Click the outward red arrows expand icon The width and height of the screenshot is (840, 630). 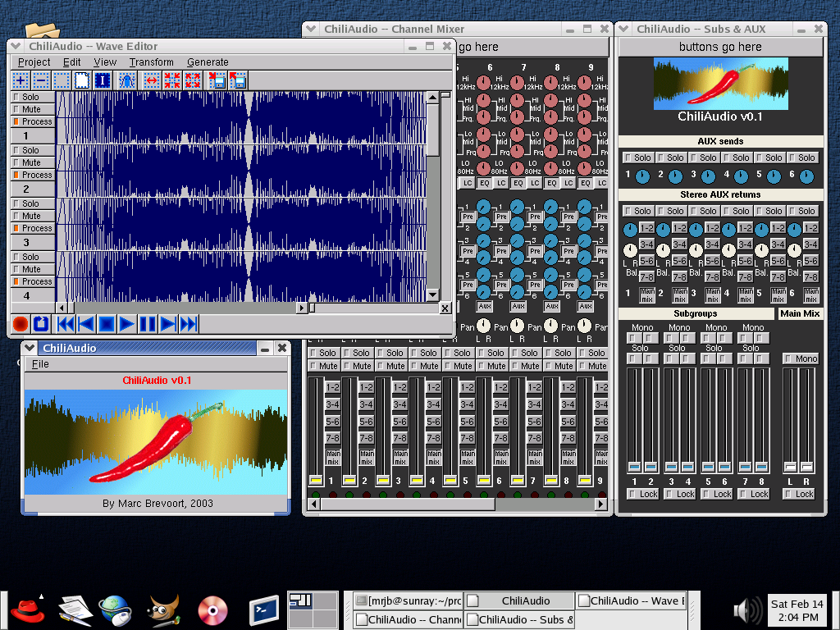(x=192, y=81)
